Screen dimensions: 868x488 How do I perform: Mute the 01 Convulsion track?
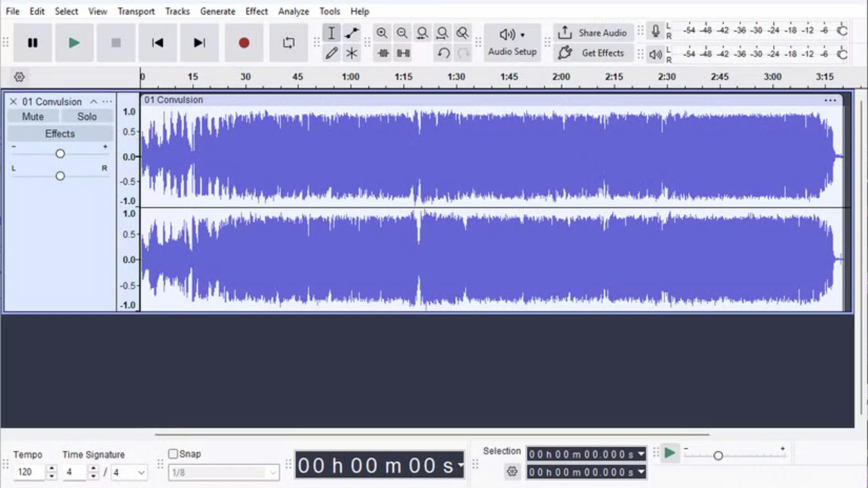(33, 117)
